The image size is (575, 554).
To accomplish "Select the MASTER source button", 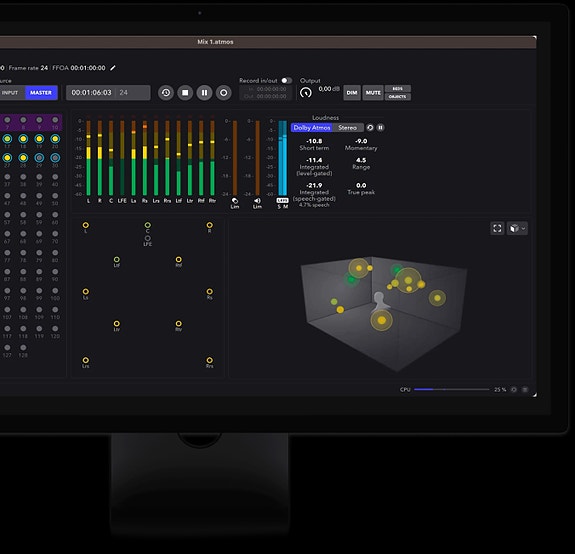I will click(x=41, y=92).
